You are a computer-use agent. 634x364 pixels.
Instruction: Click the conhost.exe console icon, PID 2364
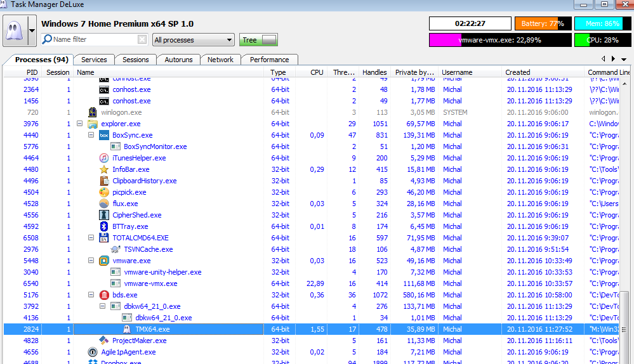pos(104,89)
